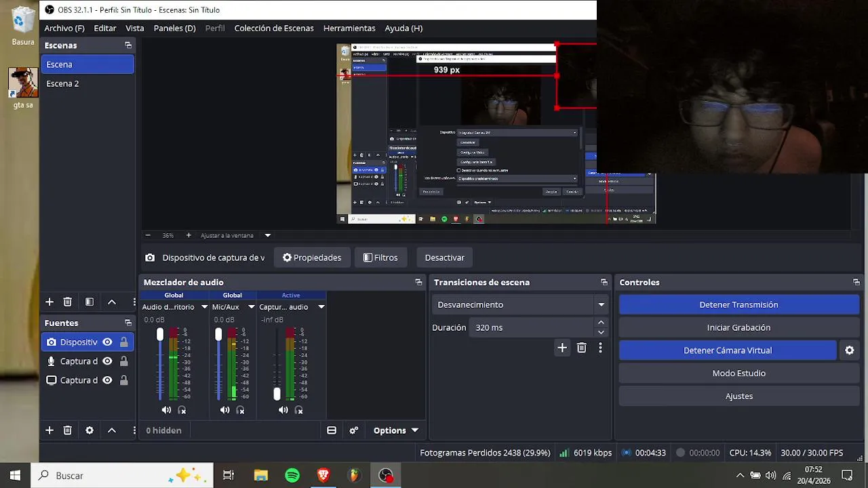Start recording with Iniciar Grabación
The width and height of the screenshot is (868, 488).
pyautogui.click(x=738, y=327)
